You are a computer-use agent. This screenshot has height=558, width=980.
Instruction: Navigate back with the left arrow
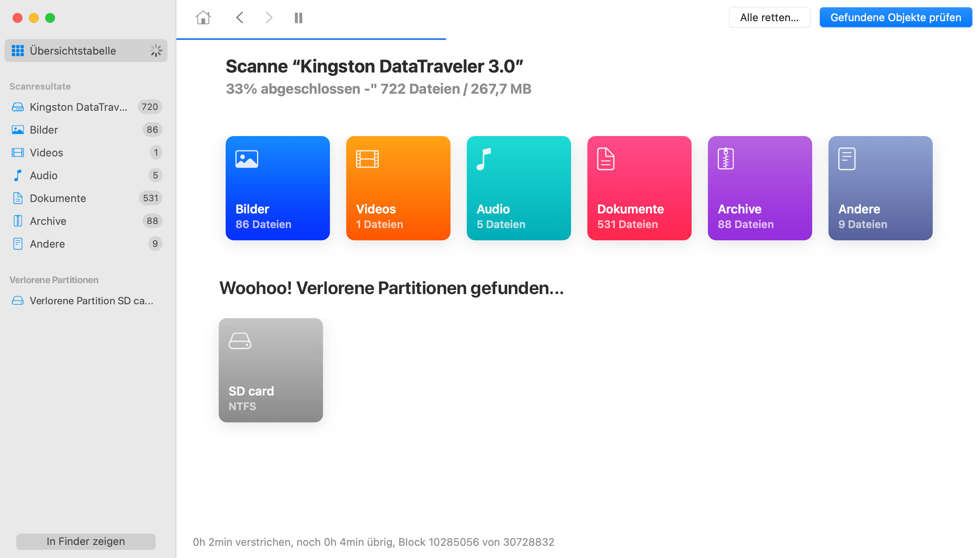pos(240,18)
